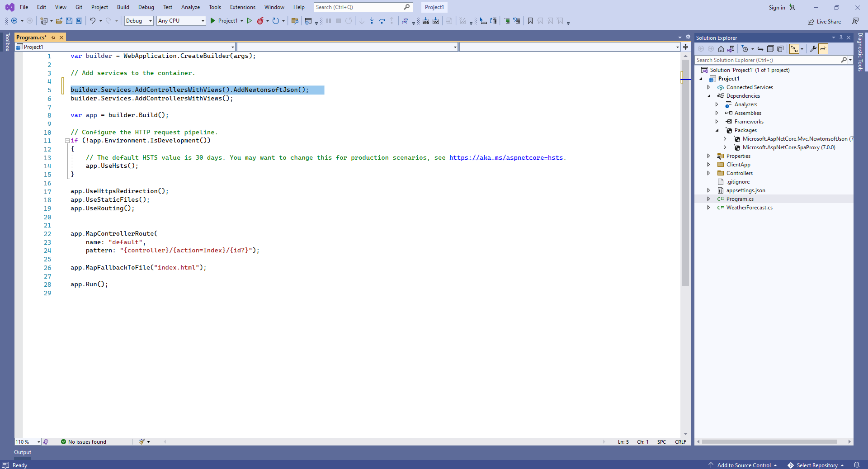Screen dimensions: 868x469
Task: Click the Live Share button
Action: [x=824, y=22]
